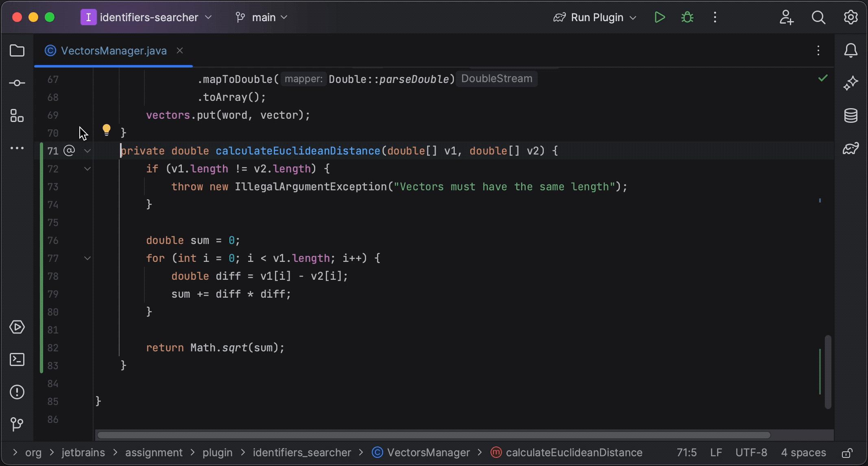This screenshot has width=868, height=466.
Task: Run the plugin with the green play button
Action: (660, 17)
